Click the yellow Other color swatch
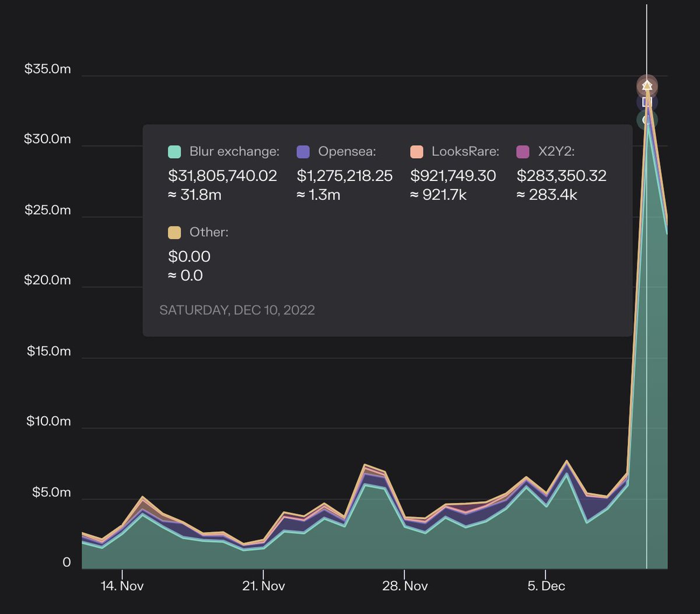Image resolution: width=700 pixels, height=614 pixels. pyautogui.click(x=174, y=232)
